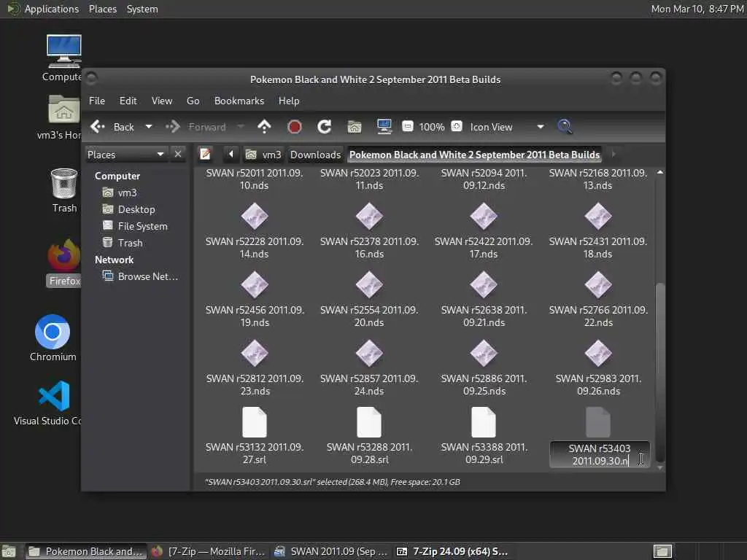
Task: Select file SWAN r52431 2011.09.18.nds icon
Action: pyautogui.click(x=598, y=216)
